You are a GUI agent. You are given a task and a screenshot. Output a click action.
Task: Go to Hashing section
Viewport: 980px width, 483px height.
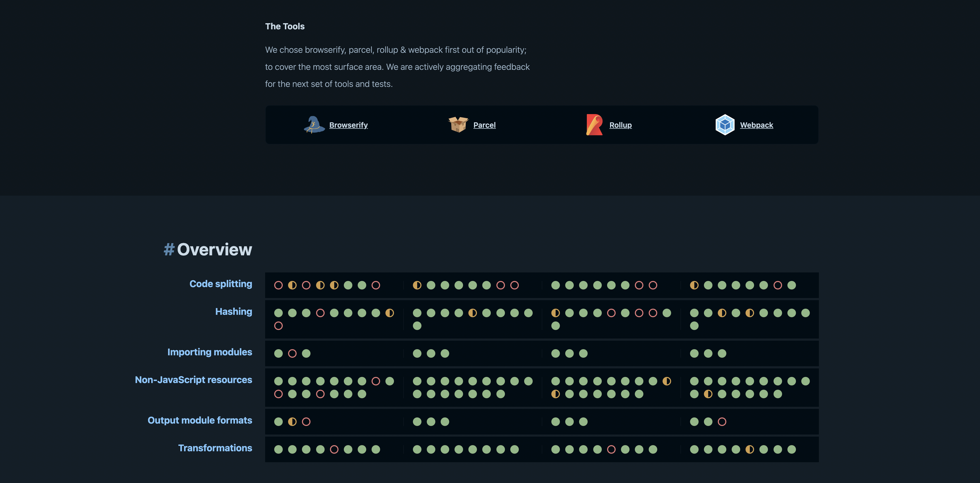click(x=234, y=312)
